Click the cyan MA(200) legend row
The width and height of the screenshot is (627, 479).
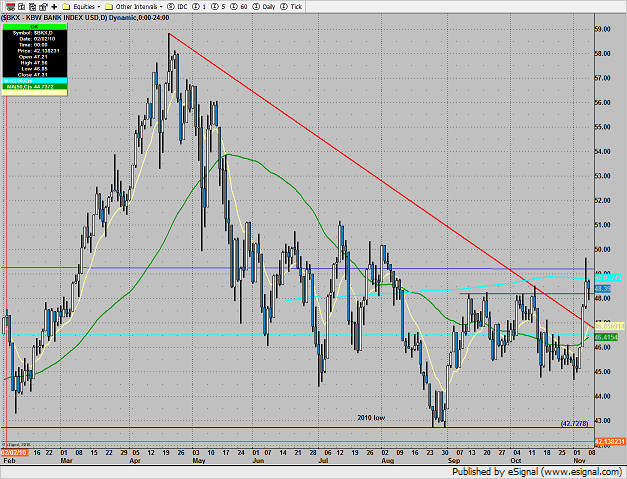click(34, 81)
